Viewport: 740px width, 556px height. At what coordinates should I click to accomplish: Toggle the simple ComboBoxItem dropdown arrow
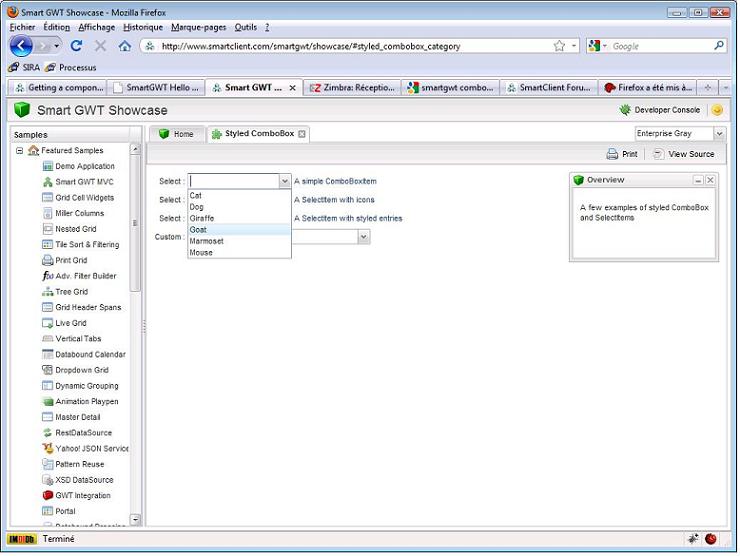point(284,181)
